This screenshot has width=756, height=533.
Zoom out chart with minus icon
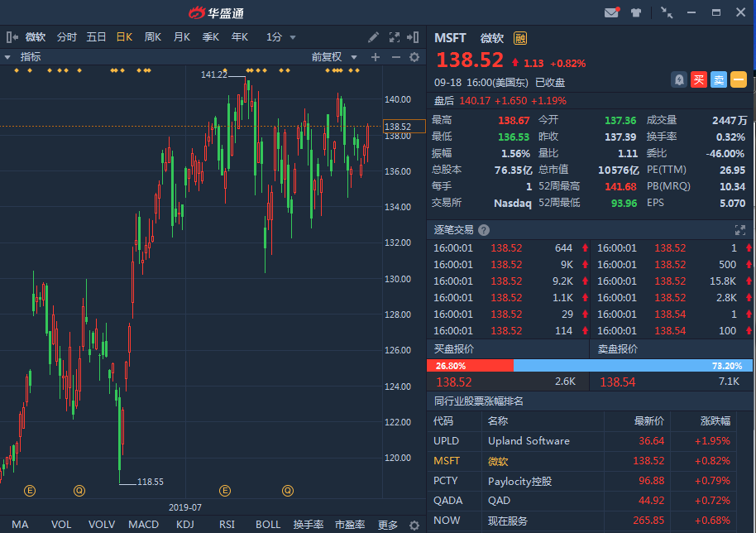point(395,57)
